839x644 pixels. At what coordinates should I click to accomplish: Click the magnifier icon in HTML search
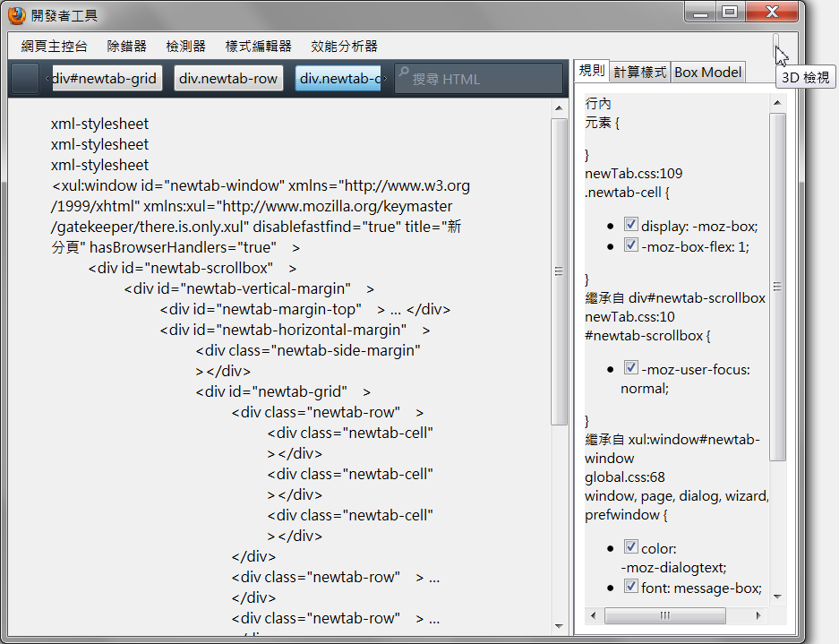(x=403, y=76)
